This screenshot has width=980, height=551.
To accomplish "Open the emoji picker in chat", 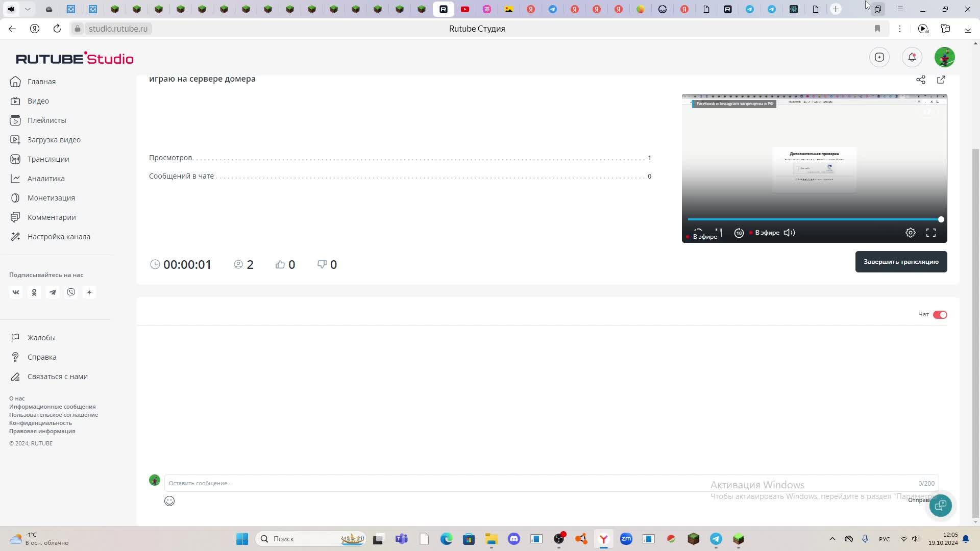I will pyautogui.click(x=169, y=501).
